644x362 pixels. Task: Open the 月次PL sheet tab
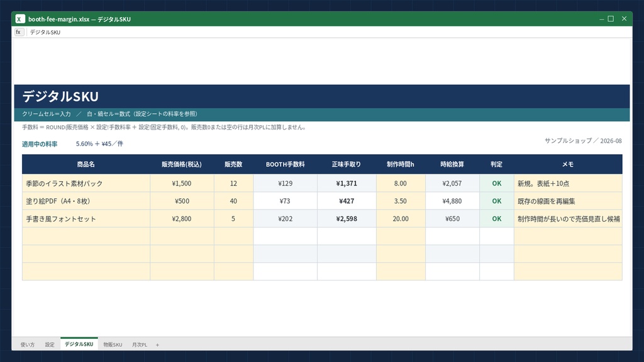click(140, 345)
